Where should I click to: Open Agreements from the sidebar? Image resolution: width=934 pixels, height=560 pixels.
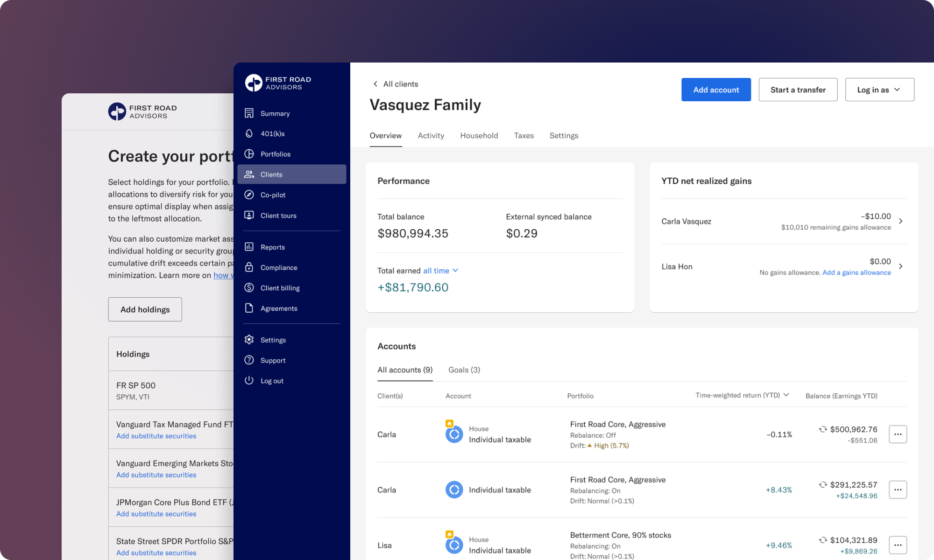(x=279, y=308)
